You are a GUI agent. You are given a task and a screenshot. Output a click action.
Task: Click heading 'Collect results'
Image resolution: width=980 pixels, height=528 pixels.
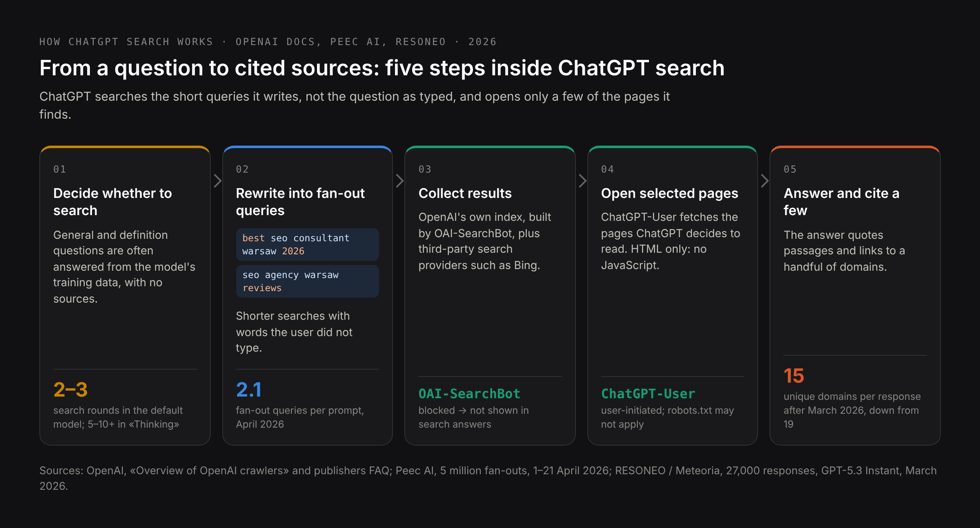[465, 193]
